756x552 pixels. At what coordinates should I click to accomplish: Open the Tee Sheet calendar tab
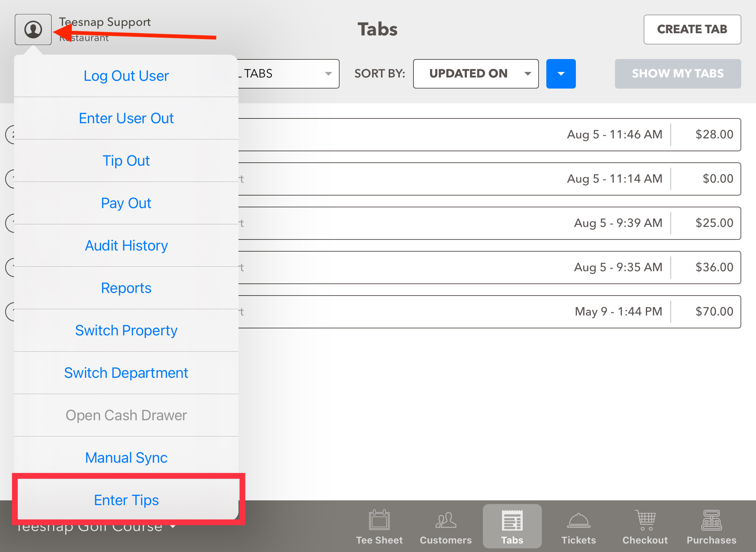click(379, 527)
